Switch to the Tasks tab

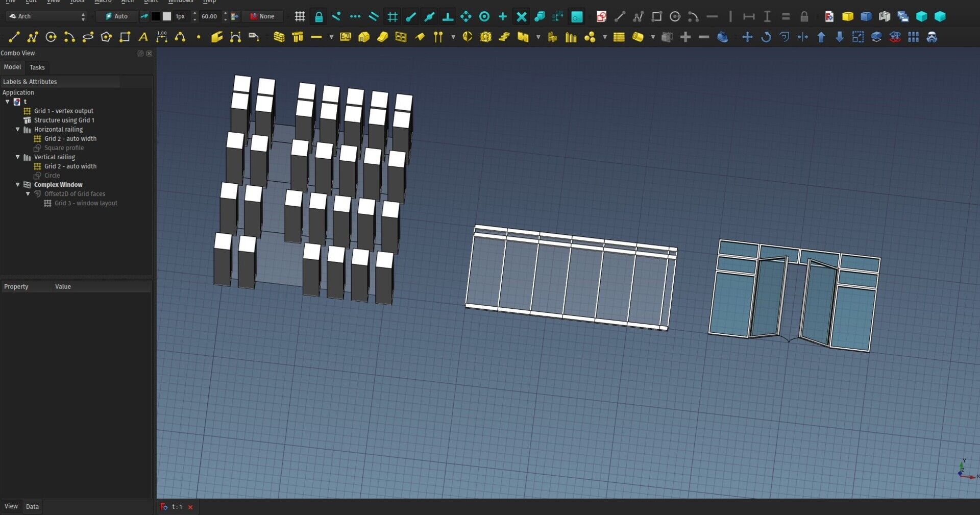click(37, 67)
